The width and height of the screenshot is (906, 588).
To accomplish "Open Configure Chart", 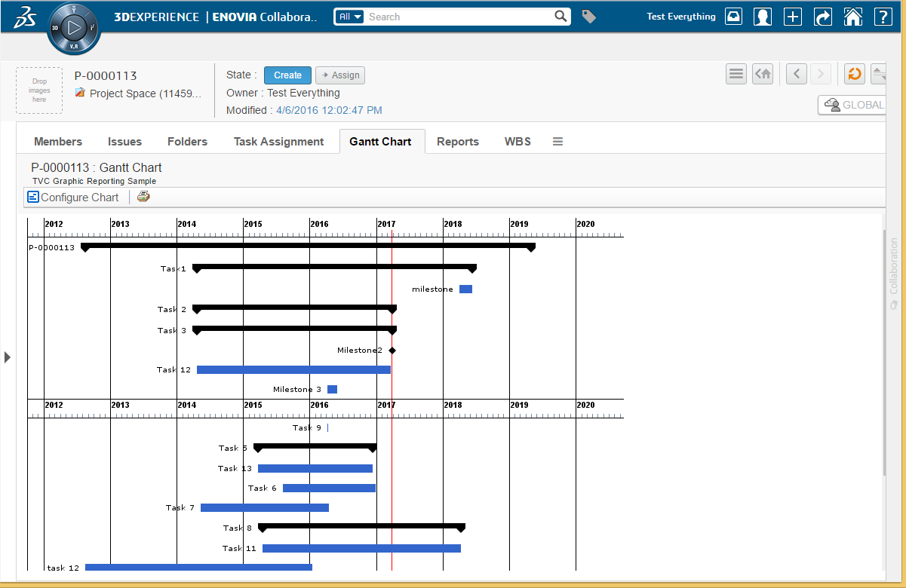I will (x=73, y=198).
